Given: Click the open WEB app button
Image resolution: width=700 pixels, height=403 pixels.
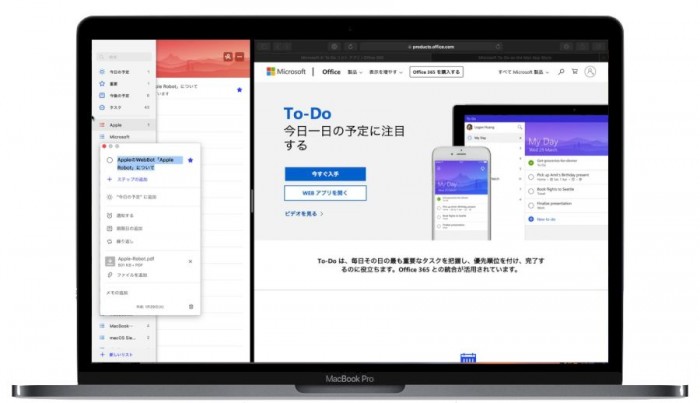Looking at the screenshot, I should click(x=325, y=193).
